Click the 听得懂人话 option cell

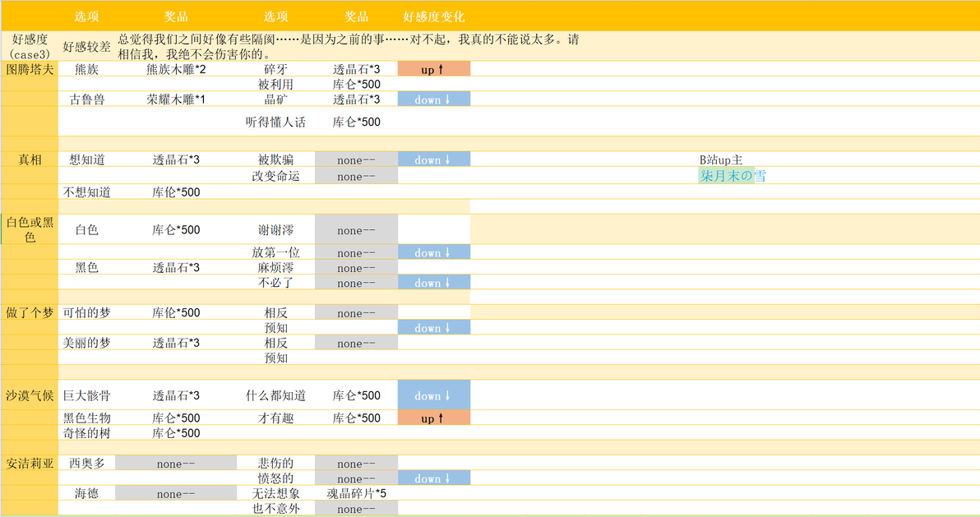coord(275,122)
